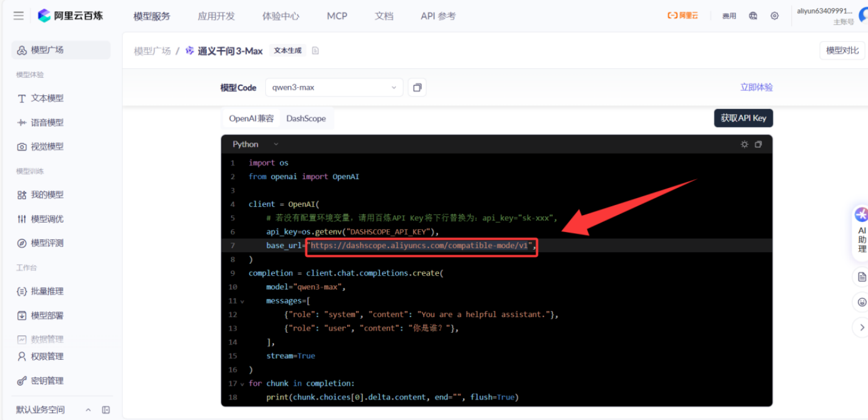The image size is (868, 420).
Task: Click the 模型评测 compass icon
Action: [22, 243]
